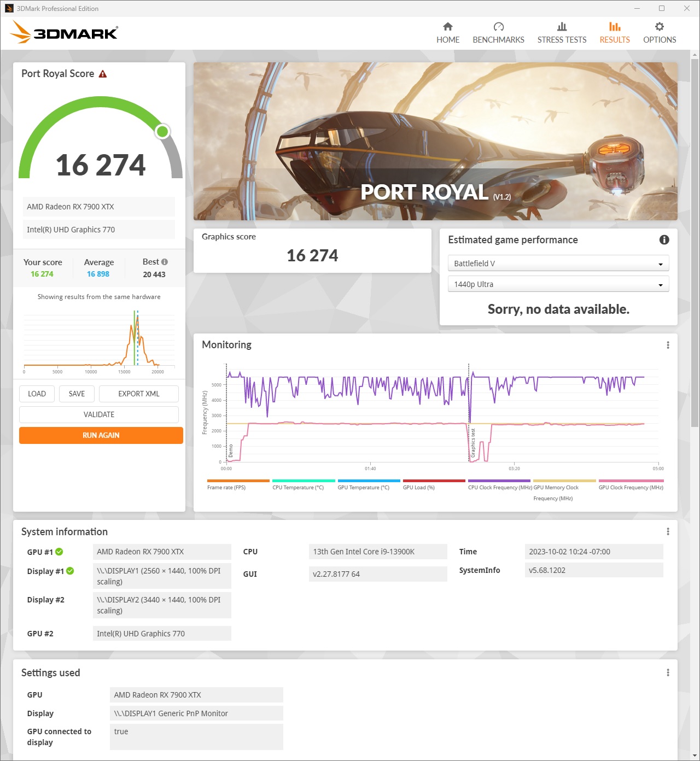
Task: Click the GPU #2 Intel(R) UHD Graphics 770 value
Action: click(162, 634)
